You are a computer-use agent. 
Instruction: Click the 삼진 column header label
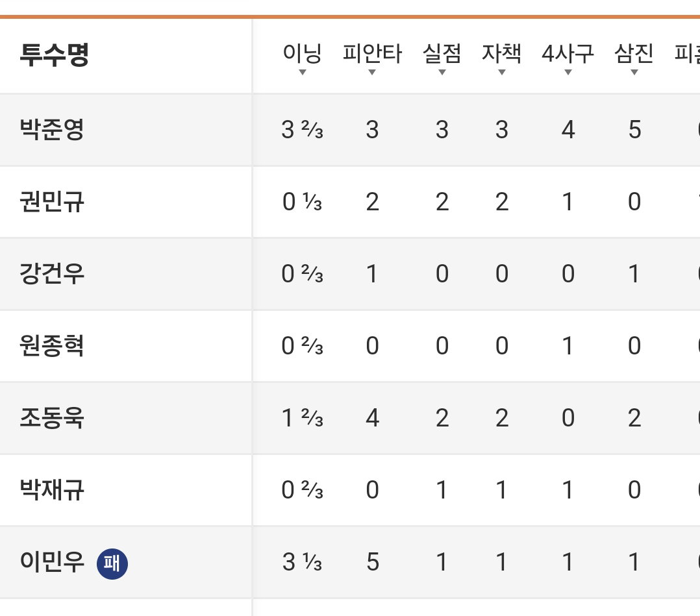tap(634, 54)
